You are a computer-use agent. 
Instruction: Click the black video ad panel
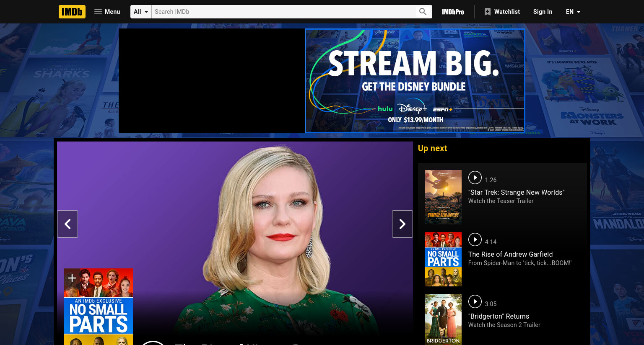[x=212, y=81]
